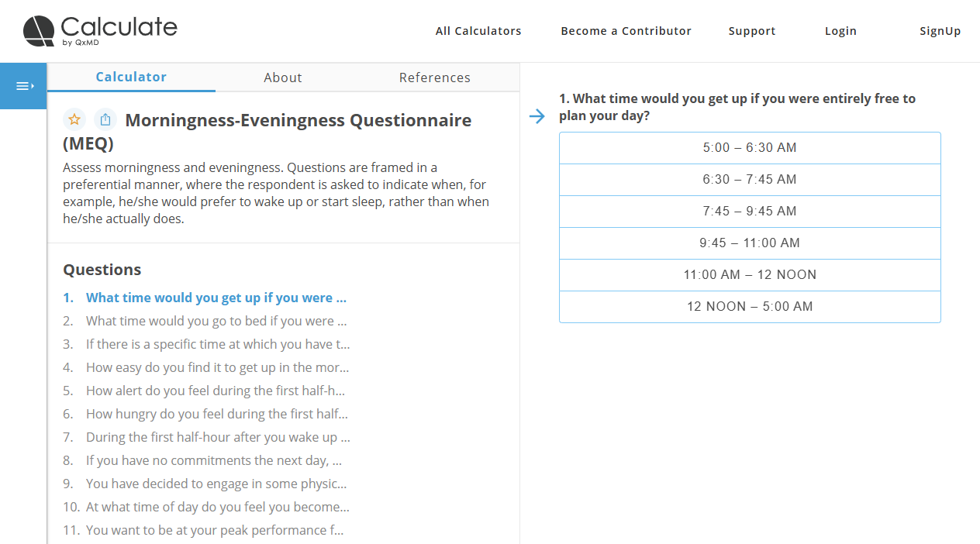Select the 5:00 – 6:30 AM answer
The image size is (980, 544).
pos(750,148)
